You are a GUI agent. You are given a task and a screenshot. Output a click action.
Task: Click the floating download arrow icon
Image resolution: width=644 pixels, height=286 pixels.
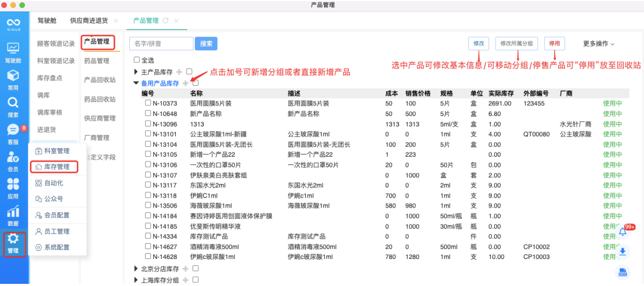[623, 252]
